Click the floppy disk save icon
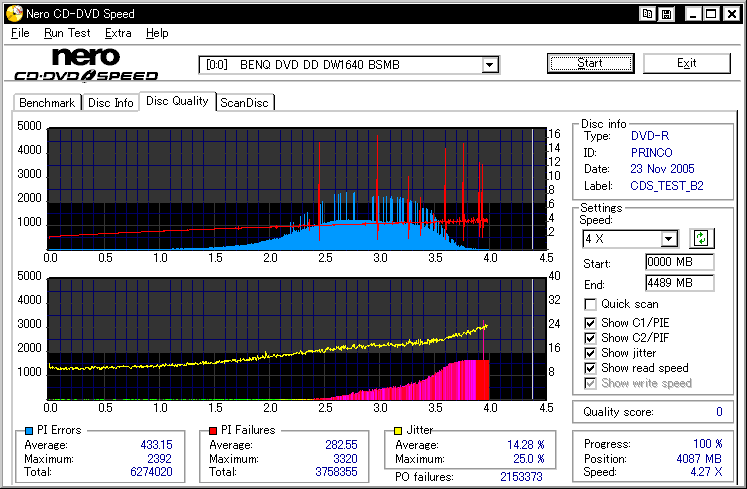The image size is (747, 489). (x=665, y=14)
